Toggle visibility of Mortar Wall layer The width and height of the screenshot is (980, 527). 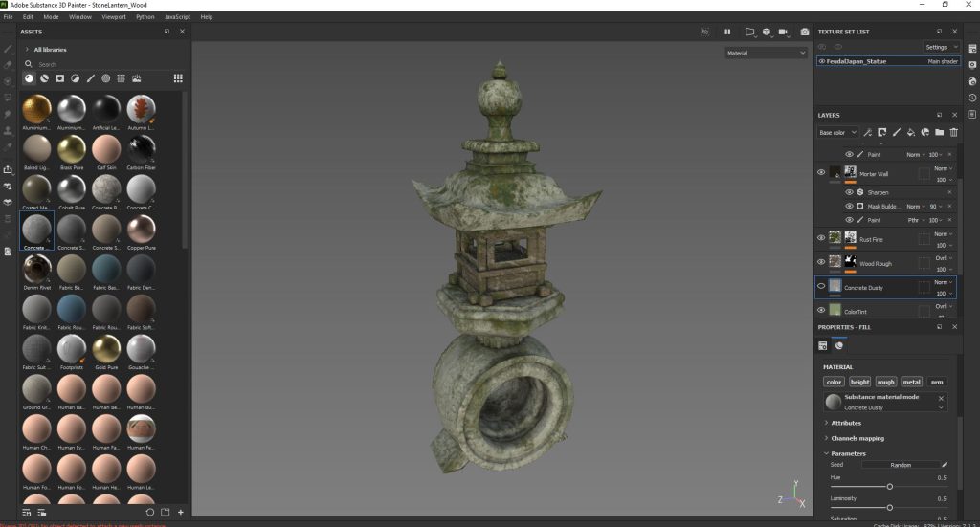coord(821,173)
